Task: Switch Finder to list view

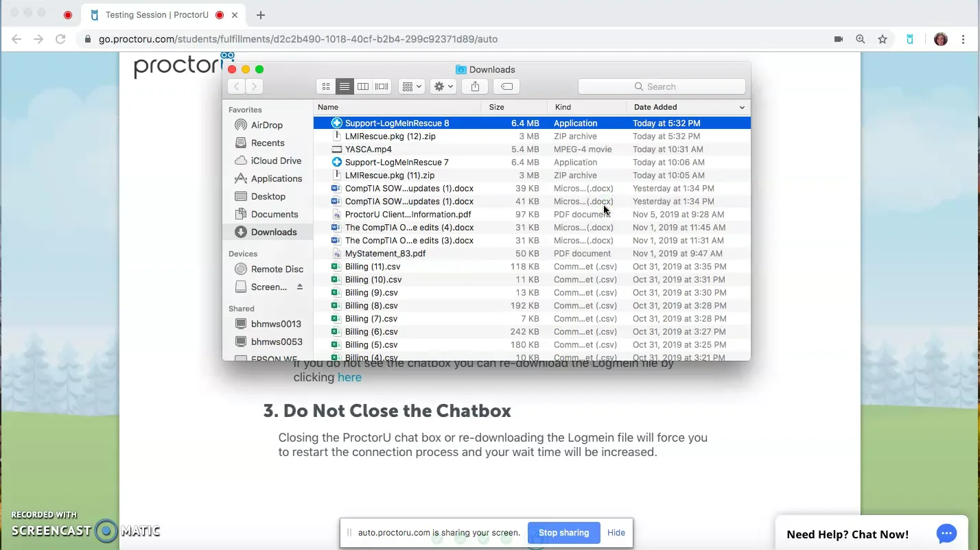Action: tap(345, 86)
